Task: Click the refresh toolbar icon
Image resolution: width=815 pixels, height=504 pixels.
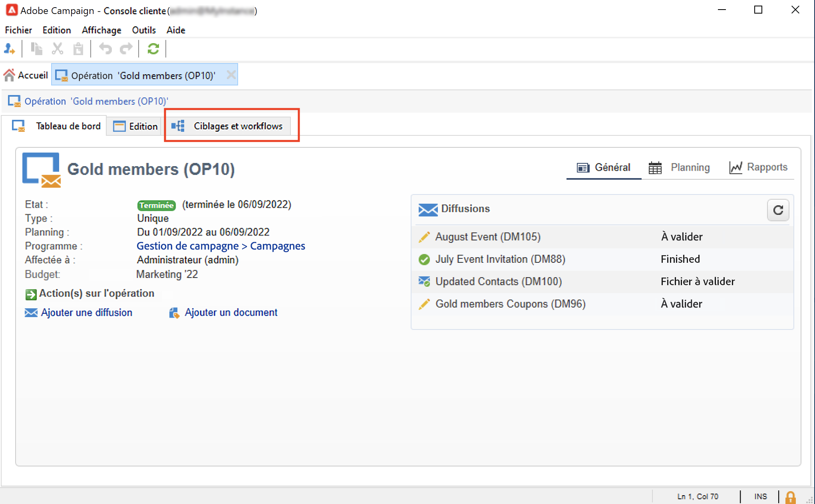Action: (x=153, y=49)
